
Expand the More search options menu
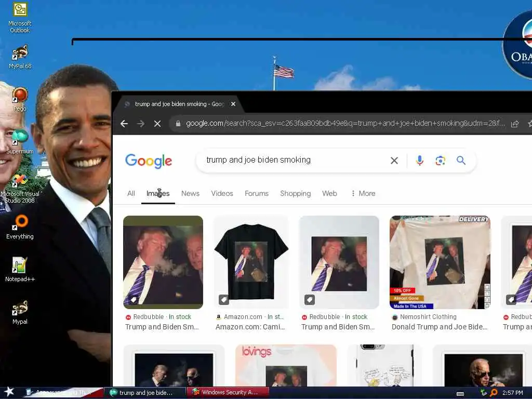coord(363,193)
